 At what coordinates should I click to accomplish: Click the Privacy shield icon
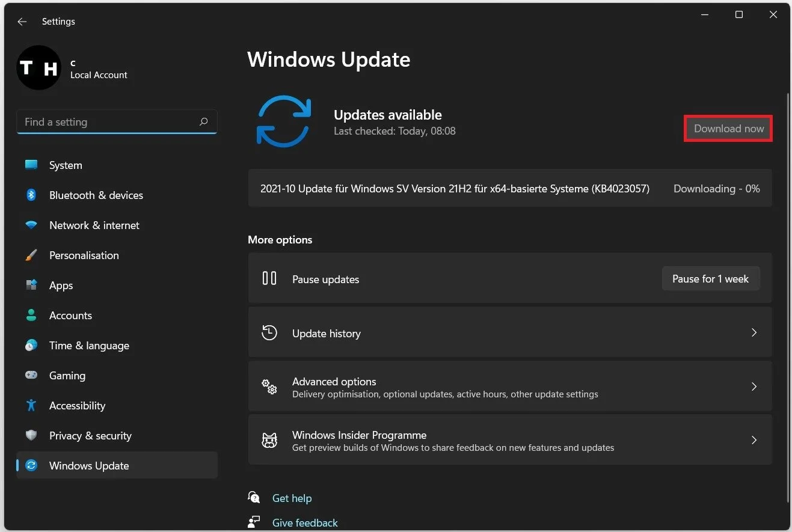pyautogui.click(x=31, y=435)
